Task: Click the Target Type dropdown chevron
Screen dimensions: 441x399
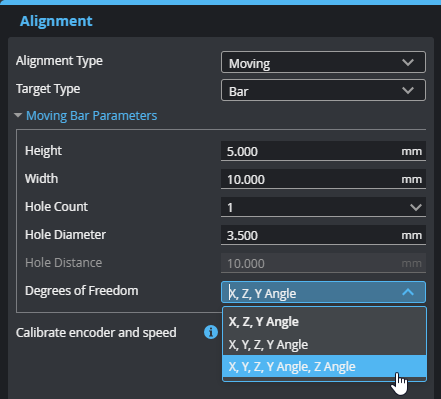Action: point(408,90)
